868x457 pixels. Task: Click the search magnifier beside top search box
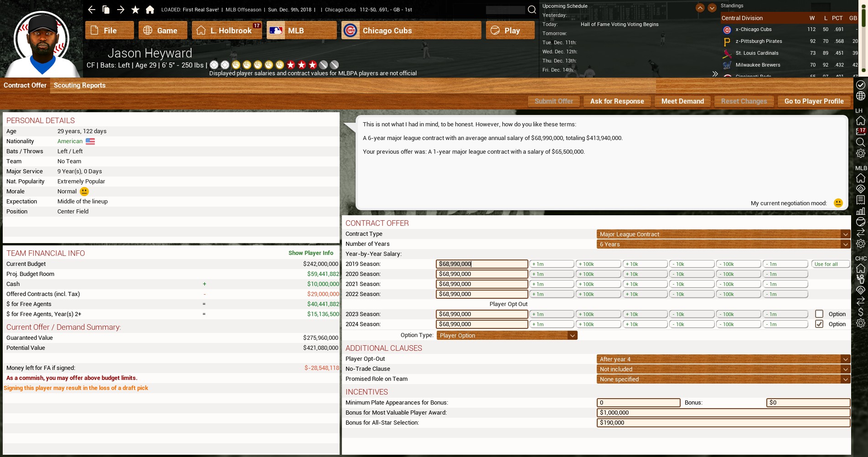(x=532, y=10)
